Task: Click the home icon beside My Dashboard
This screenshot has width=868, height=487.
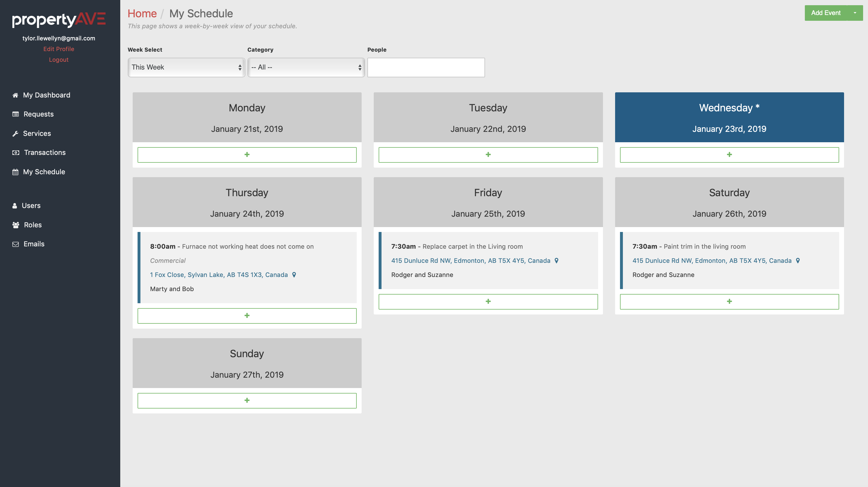Action: (15, 95)
